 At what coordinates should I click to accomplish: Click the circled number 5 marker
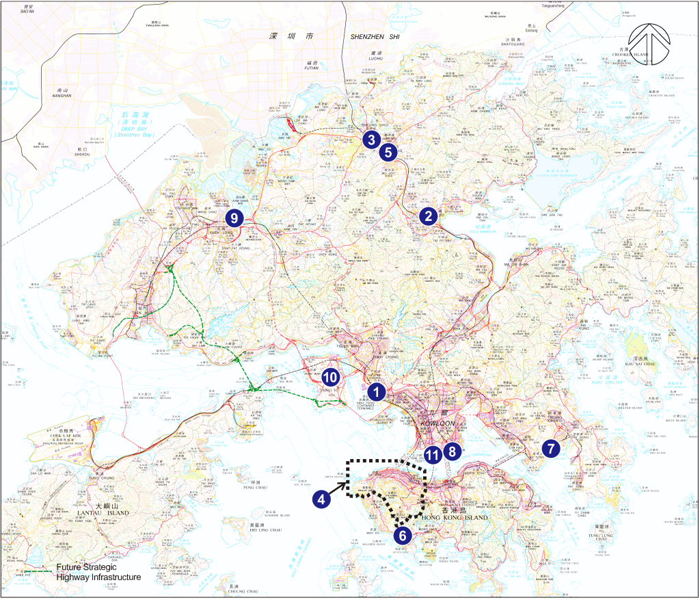tap(388, 153)
